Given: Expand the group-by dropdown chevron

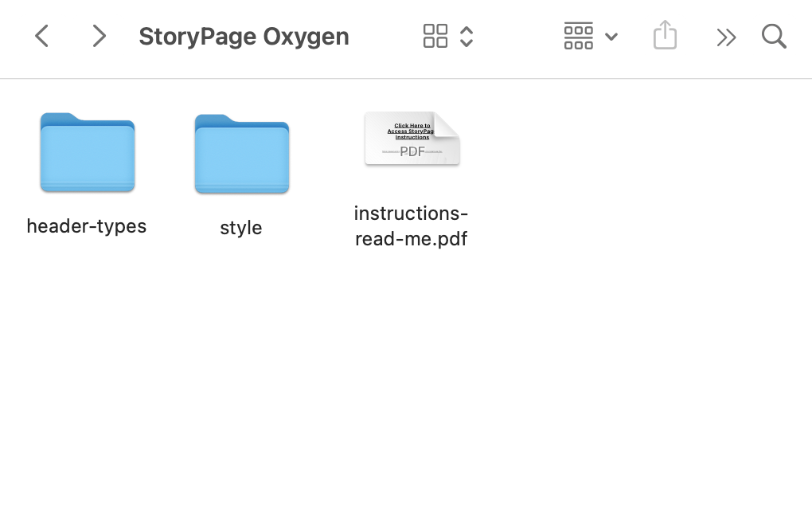Looking at the screenshot, I should tap(611, 37).
